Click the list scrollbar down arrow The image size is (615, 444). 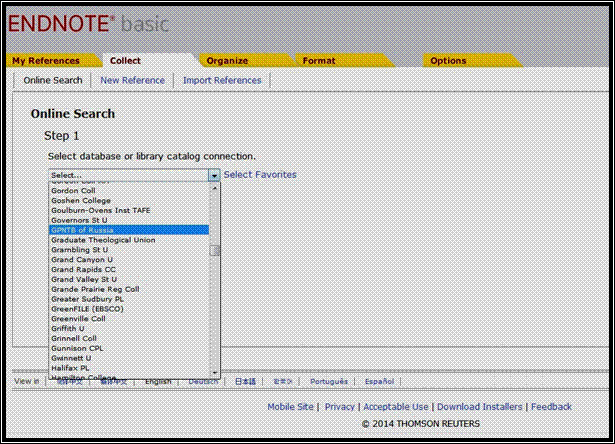pos(215,372)
